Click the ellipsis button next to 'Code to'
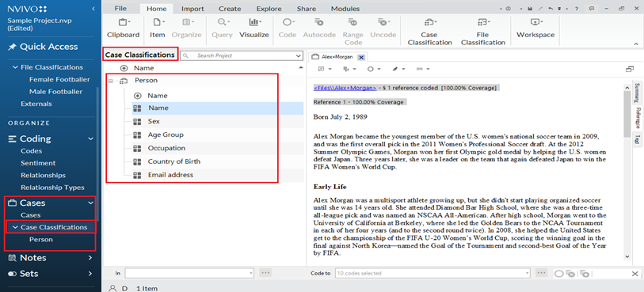 pos(541,273)
